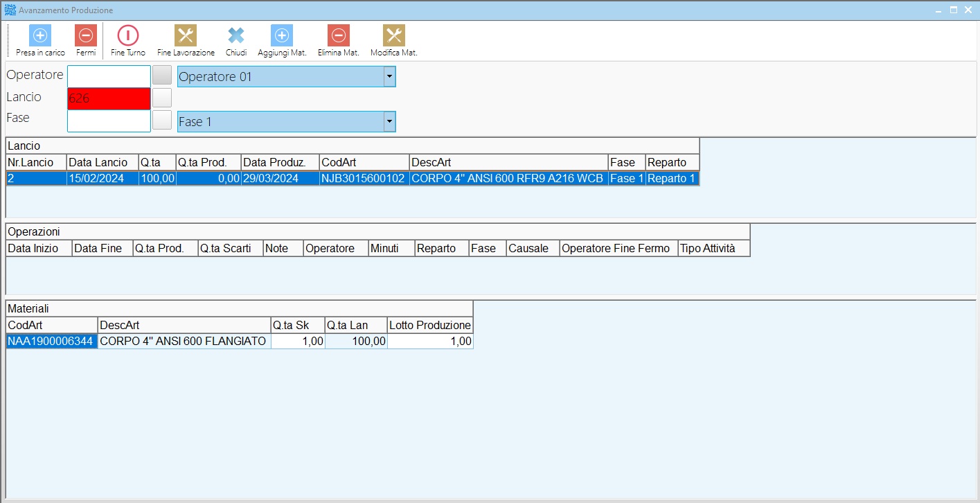
Task: Click the Fine Turno icon
Action: tap(127, 35)
